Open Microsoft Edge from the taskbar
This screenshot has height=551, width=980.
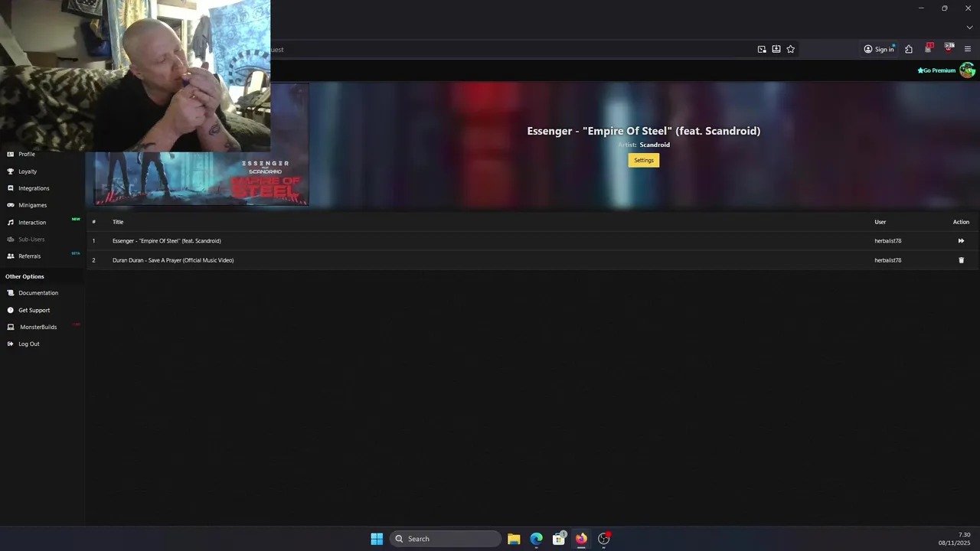point(536,539)
